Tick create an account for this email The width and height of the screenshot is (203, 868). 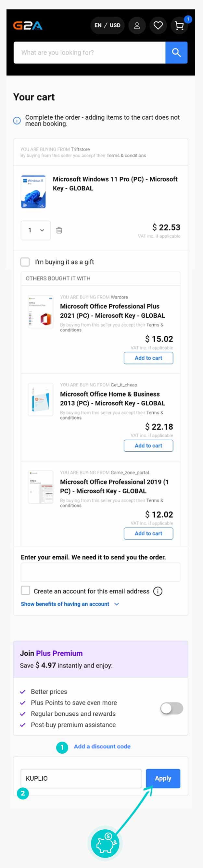coord(26,591)
